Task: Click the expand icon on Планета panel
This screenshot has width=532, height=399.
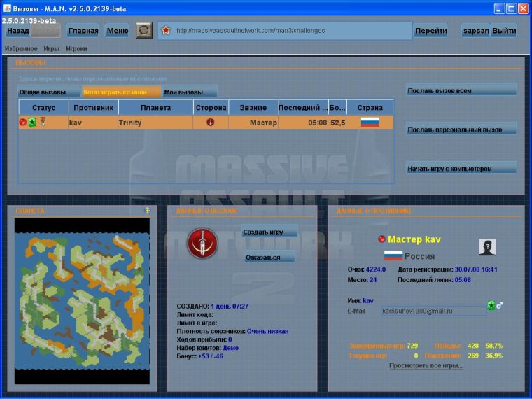Action: point(148,211)
